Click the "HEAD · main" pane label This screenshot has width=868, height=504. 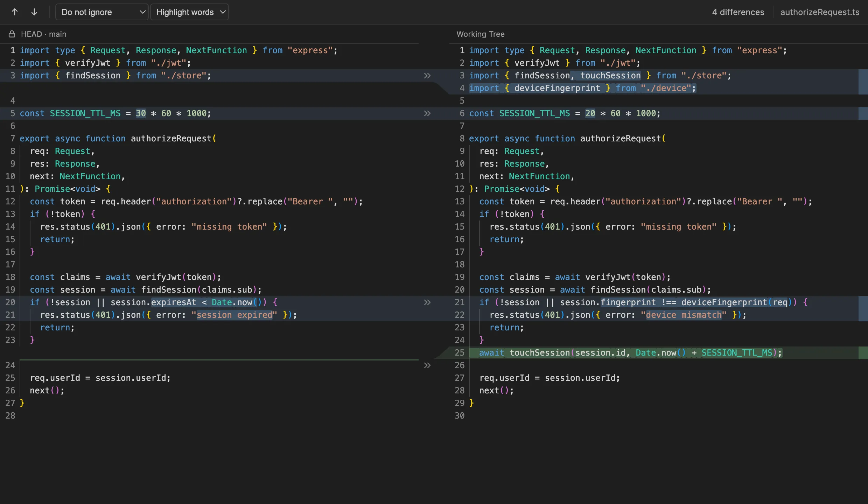click(43, 34)
